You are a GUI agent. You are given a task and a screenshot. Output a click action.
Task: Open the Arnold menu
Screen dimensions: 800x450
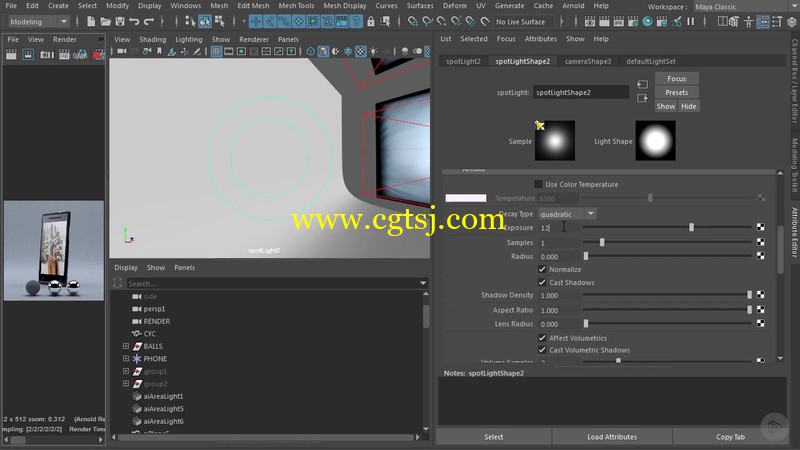573,6
